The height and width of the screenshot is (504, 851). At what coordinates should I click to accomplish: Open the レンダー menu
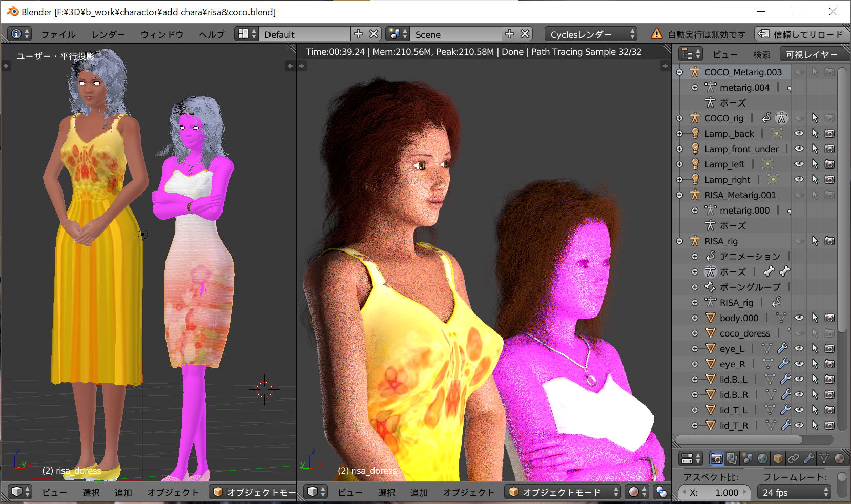point(108,34)
